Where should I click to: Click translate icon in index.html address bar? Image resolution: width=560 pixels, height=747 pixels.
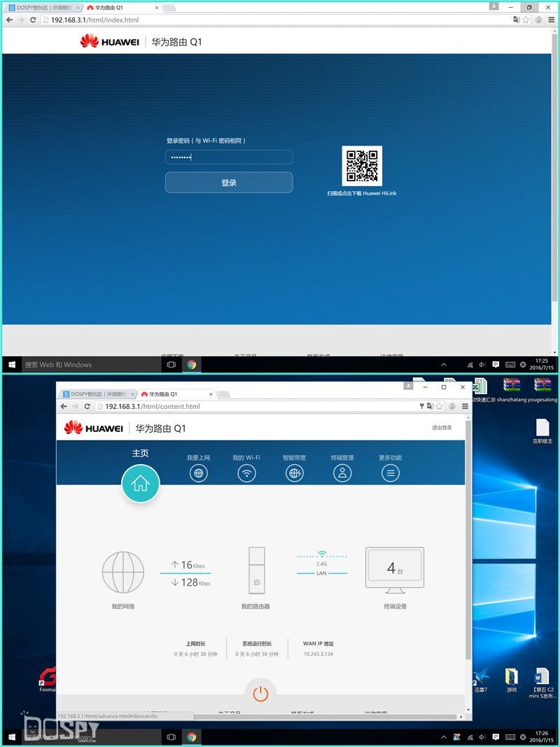click(517, 20)
